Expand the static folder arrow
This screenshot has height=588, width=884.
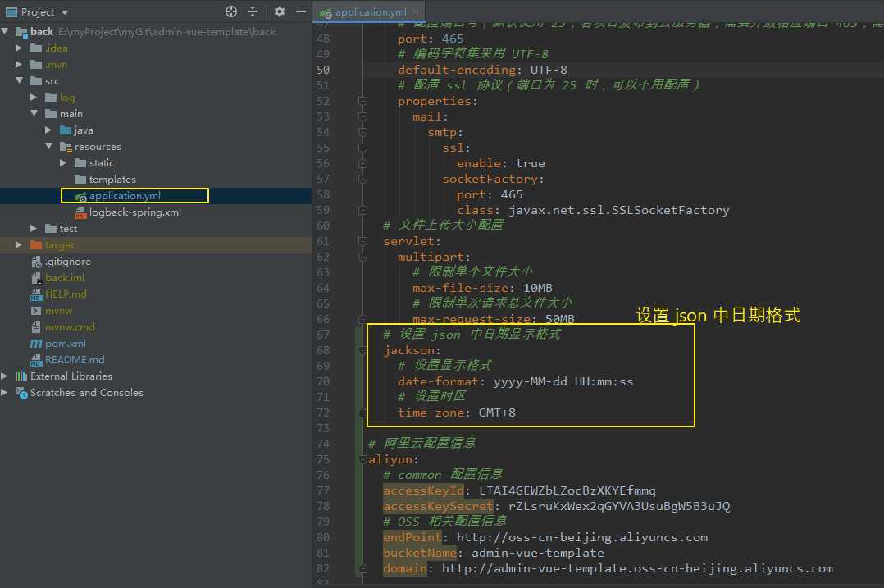tap(62, 163)
